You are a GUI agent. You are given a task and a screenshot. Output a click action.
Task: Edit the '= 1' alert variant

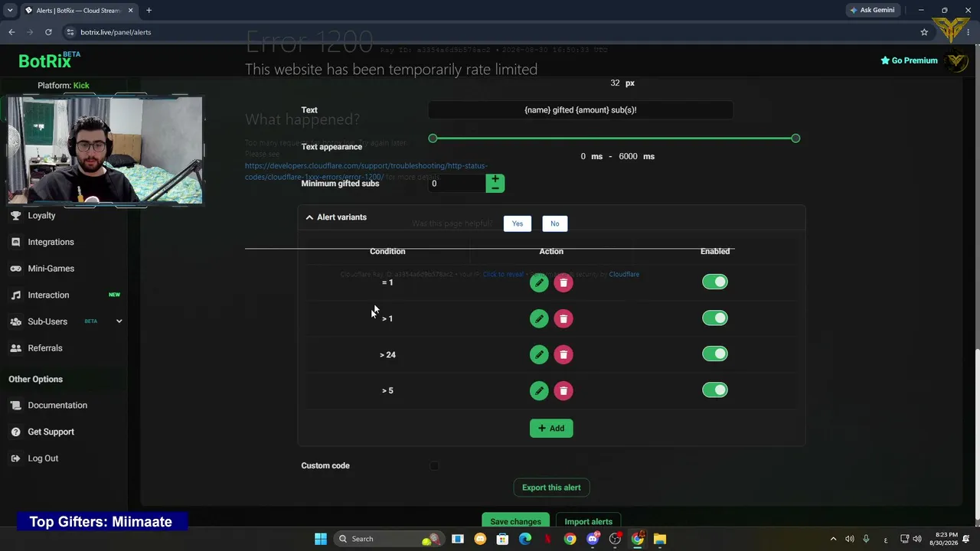(539, 283)
